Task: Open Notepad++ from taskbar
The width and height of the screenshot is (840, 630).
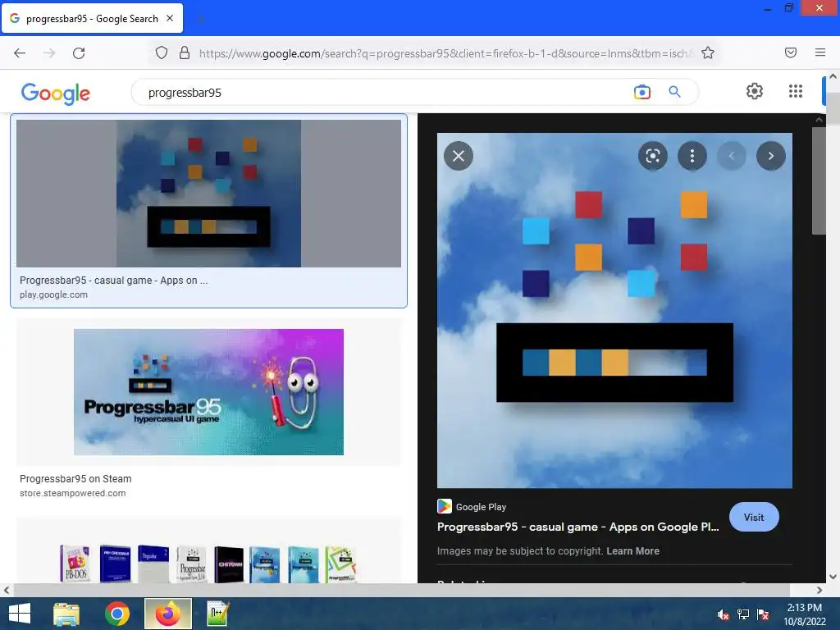Action: click(218, 614)
